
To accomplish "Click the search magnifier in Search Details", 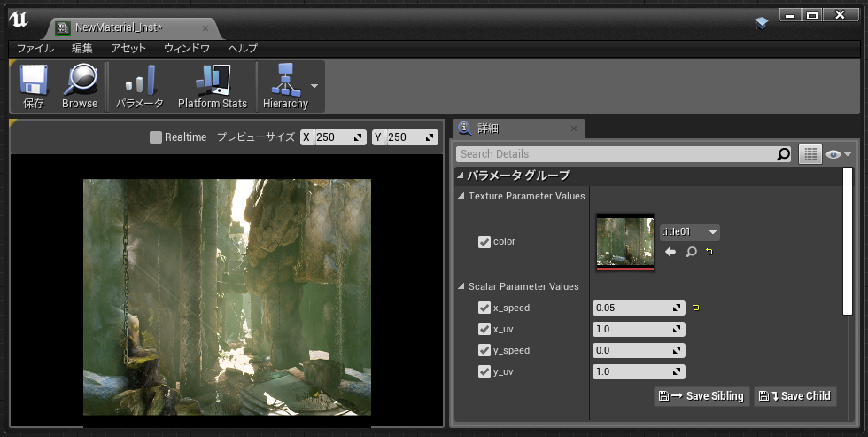I will coord(783,154).
